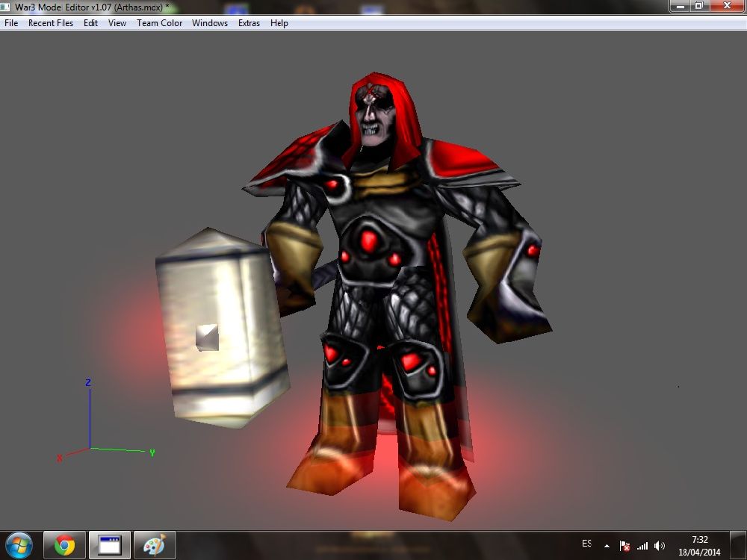Restore down the War3 Model Editor window
The image size is (747, 560).
(x=699, y=6)
